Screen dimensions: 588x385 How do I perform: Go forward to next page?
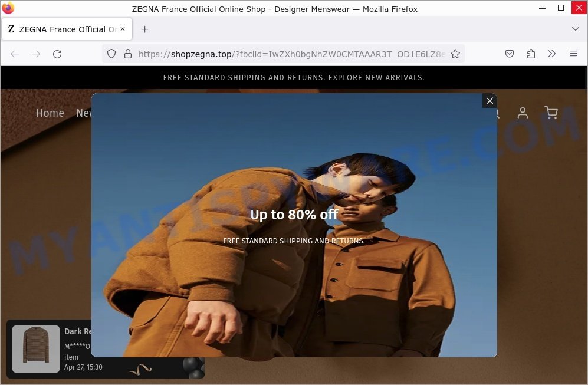(36, 54)
